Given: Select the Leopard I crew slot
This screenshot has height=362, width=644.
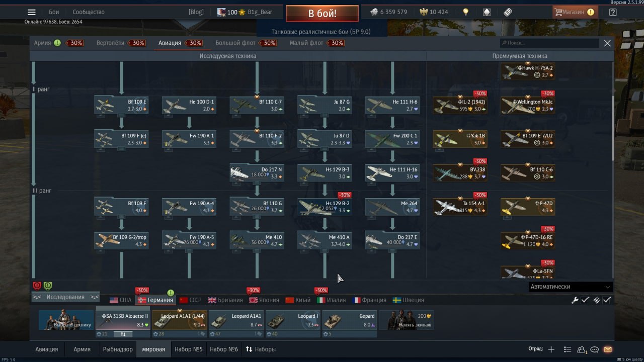Looking at the screenshot, I should (293, 320).
